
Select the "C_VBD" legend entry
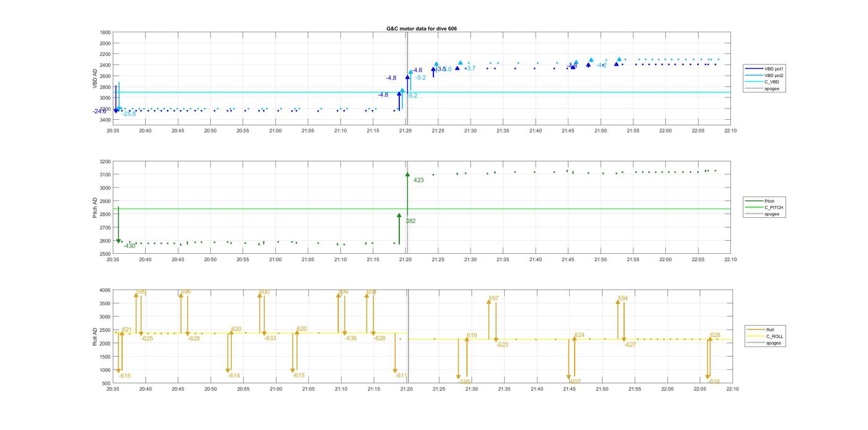[773, 82]
